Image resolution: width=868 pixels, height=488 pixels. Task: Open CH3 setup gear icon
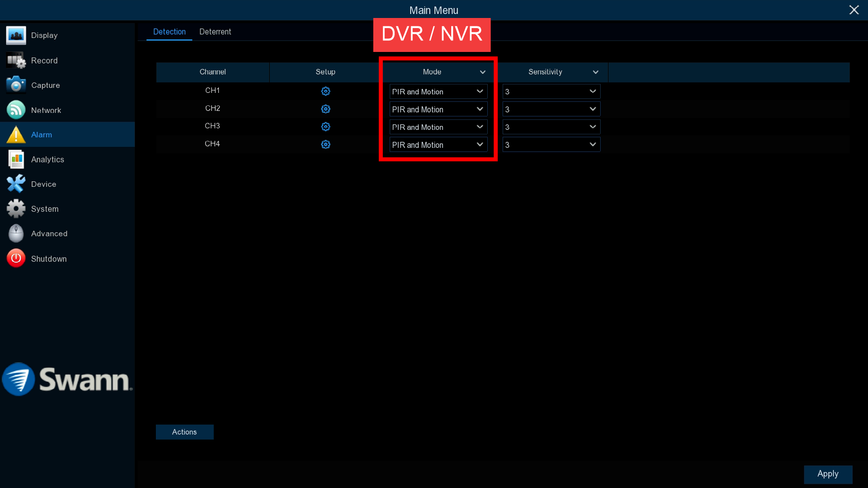pyautogui.click(x=325, y=127)
